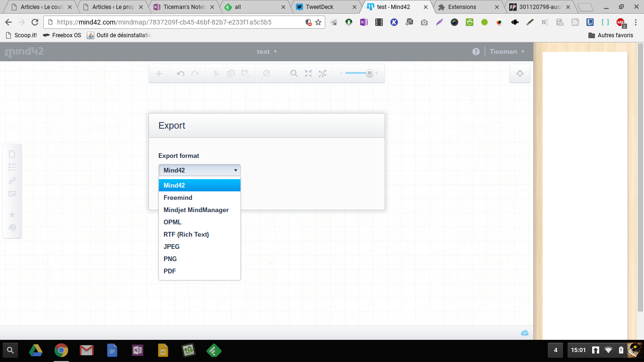644x362 pixels.
Task: Switch to the 'all' Feedly tab
Action: (x=255, y=7)
